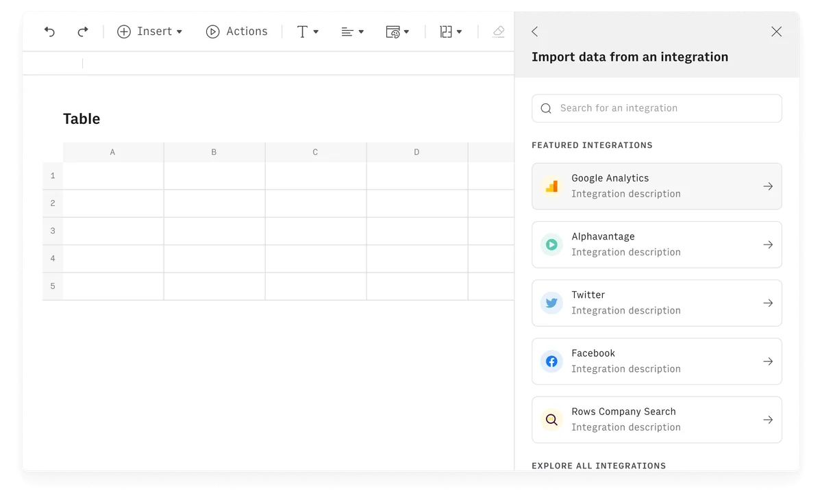Click the search magnifier inside the integration search bar

coord(545,108)
